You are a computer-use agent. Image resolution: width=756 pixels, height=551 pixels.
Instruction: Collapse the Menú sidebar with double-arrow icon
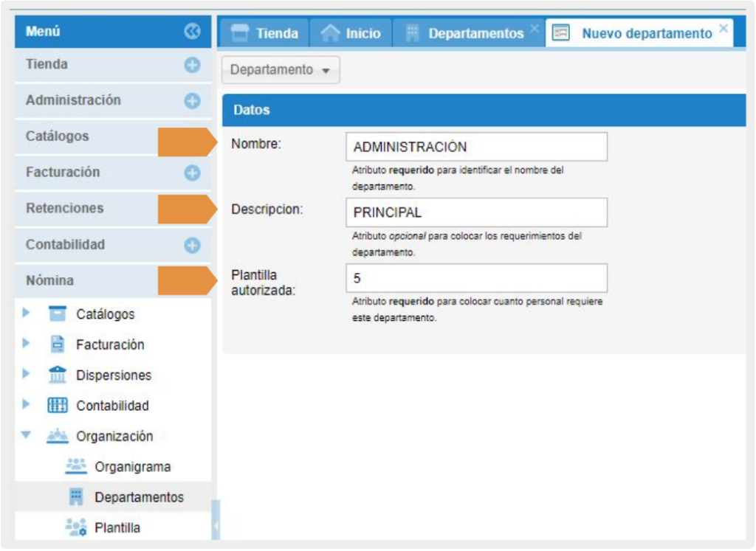(192, 32)
